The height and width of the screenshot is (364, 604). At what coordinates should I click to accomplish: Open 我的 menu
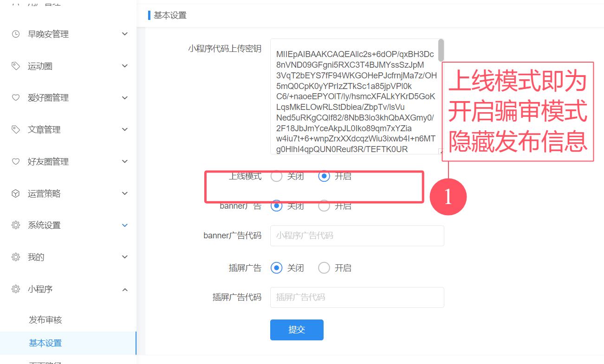pyautogui.click(x=68, y=257)
